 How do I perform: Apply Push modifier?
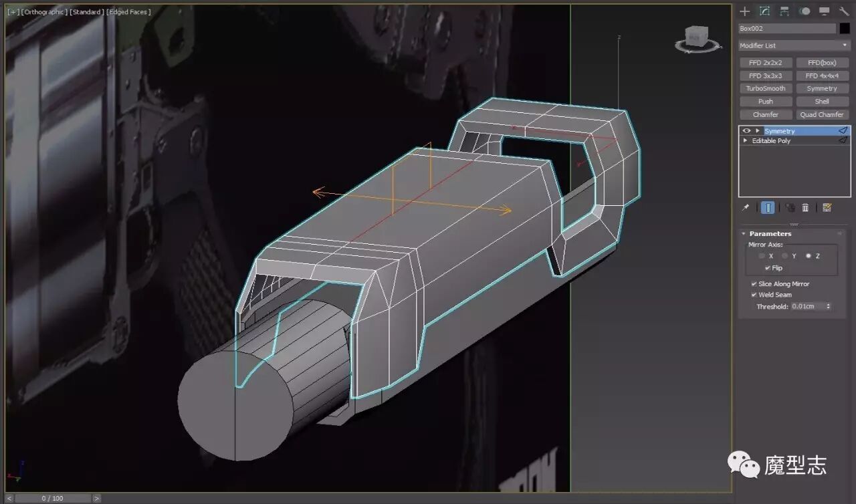click(766, 102)
